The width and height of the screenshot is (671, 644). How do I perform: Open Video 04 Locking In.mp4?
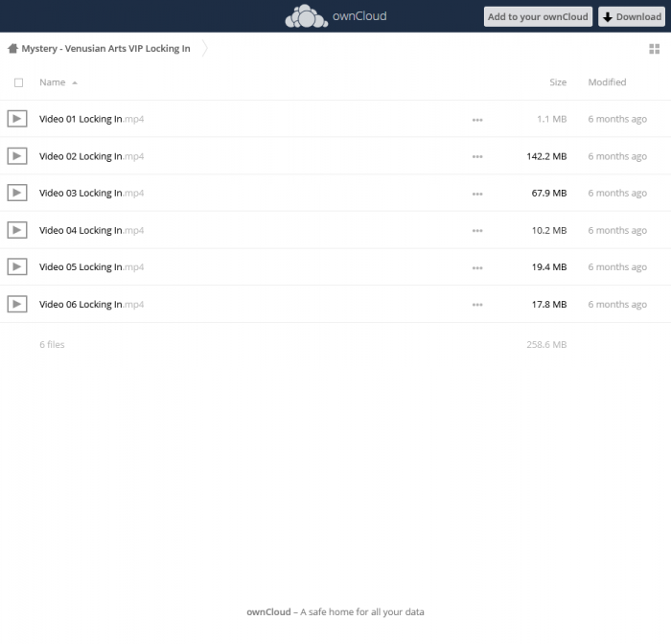(x=91, y=230)
